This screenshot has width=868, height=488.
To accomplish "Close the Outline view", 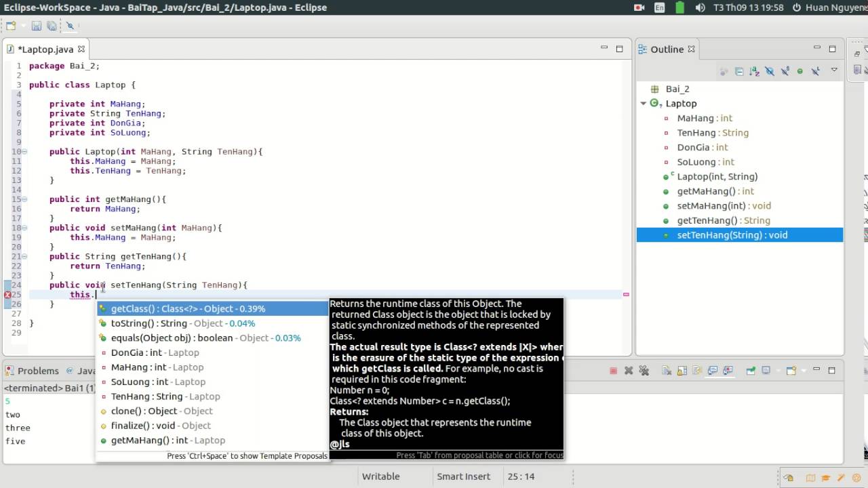I will click(x=692, y=49).
